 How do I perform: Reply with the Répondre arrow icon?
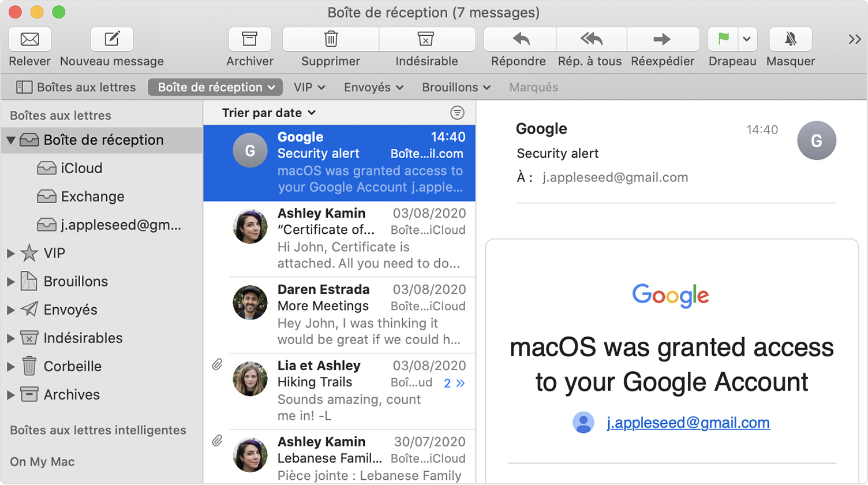[518, 39]
